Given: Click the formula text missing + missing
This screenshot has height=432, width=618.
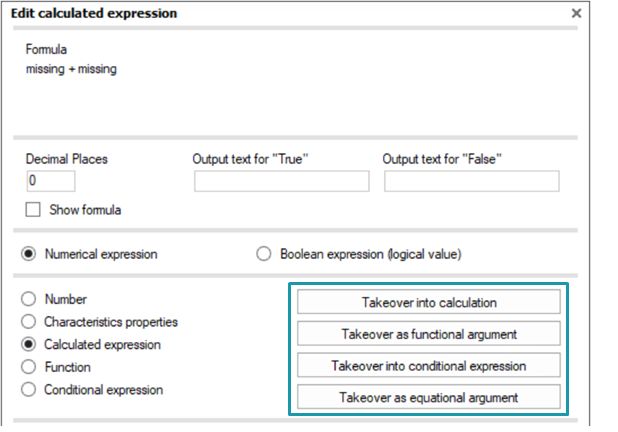Looking at the screenshot, I should [71, 69].
